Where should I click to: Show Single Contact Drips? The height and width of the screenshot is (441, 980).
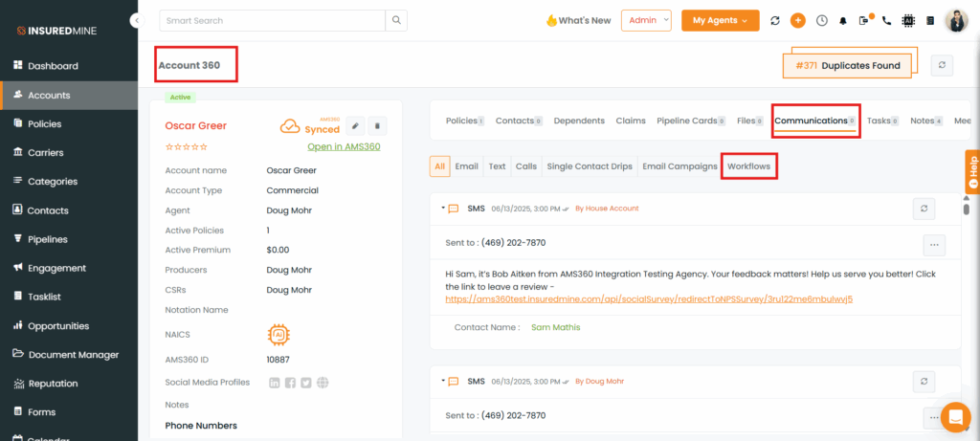590,166
